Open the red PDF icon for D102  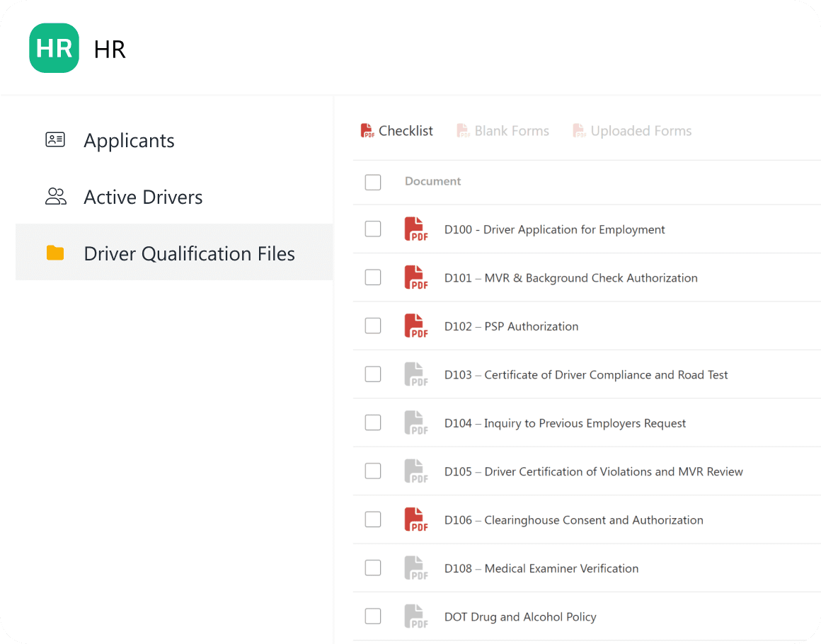pyautogui.click(x=416, y=326)
